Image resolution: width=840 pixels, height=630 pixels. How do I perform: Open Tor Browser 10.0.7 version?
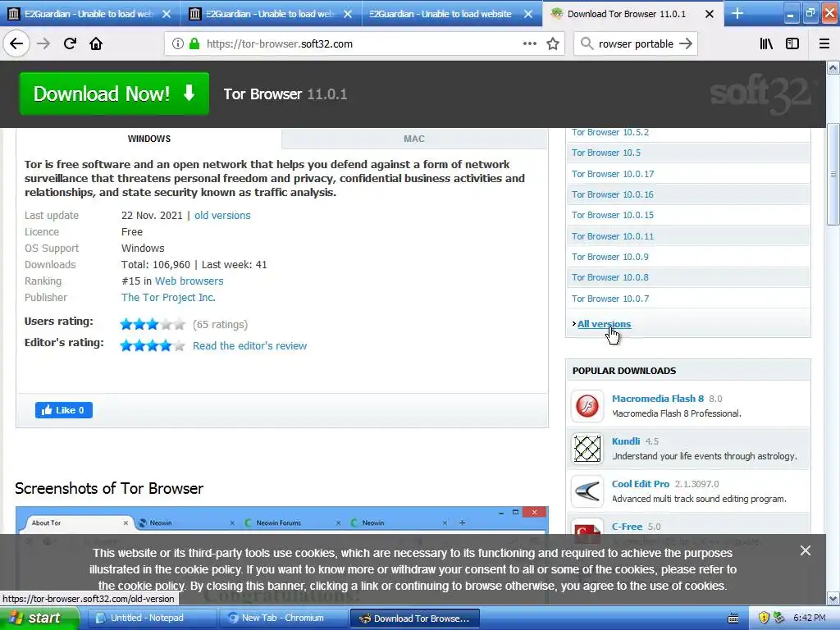(x=609, y=299)
